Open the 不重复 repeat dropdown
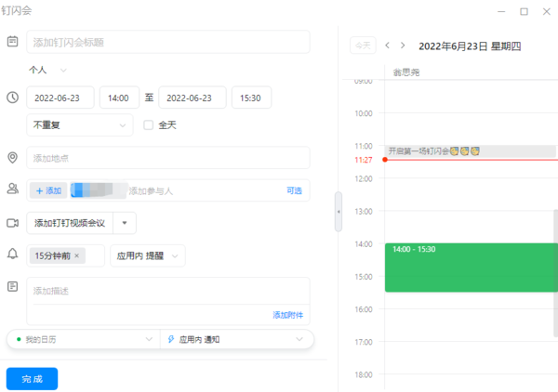The width and height of the screenshot is (558, 392). [81, 124]
